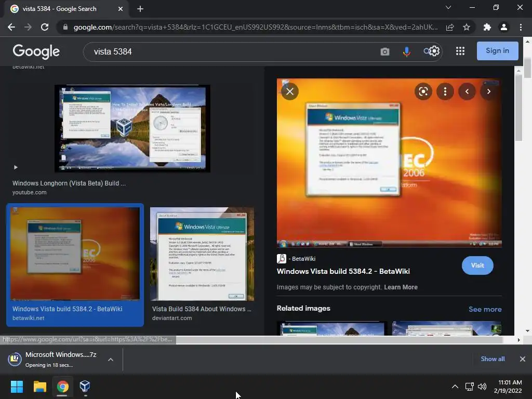The height and width of the screenshot is (399, 532).
Task: Click the Sign in button
Action: tap(497, 51)
